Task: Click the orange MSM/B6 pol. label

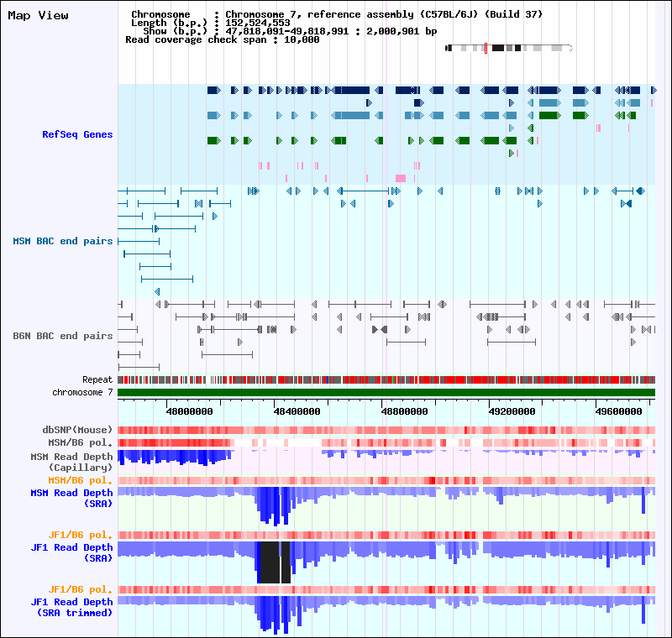Action: pyautogui.click(x=80, y=480)
